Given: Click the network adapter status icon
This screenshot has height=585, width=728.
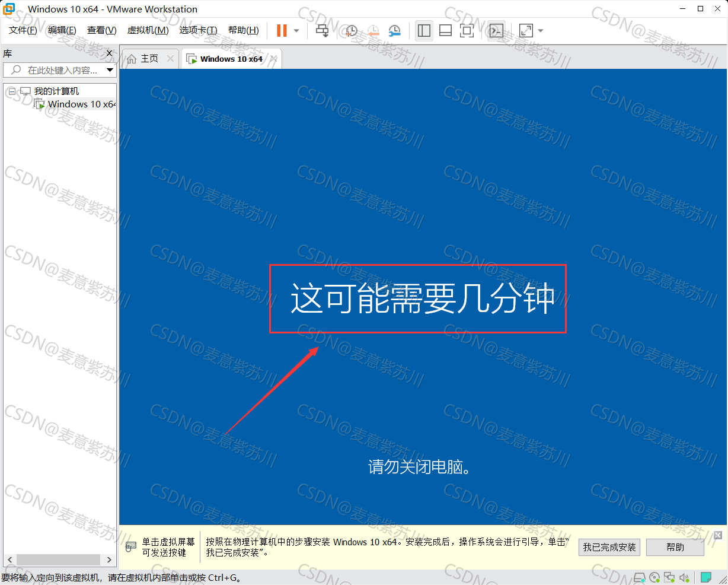Looking at the screenshot, I should click(x=669, y=577).
